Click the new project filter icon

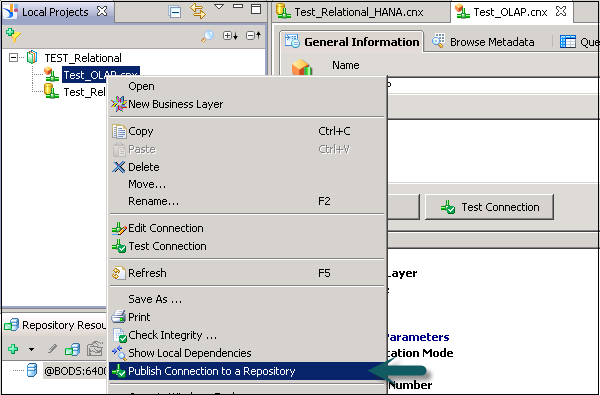(x=13, y=35)
